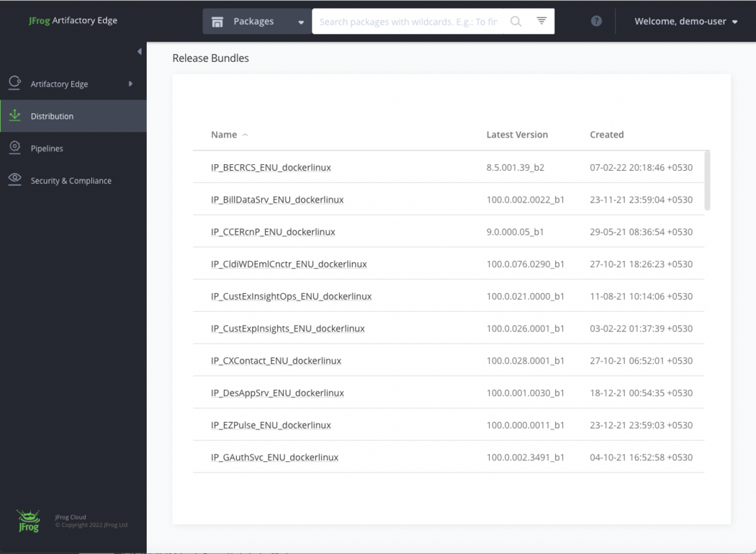Click the Distribution download icon
The image size is (756, 554).
pos(15,115)
